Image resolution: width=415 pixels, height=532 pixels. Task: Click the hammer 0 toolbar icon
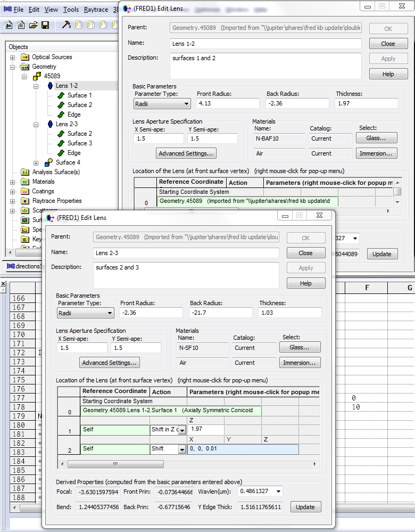pyautogui.click(x=67, y=25)
